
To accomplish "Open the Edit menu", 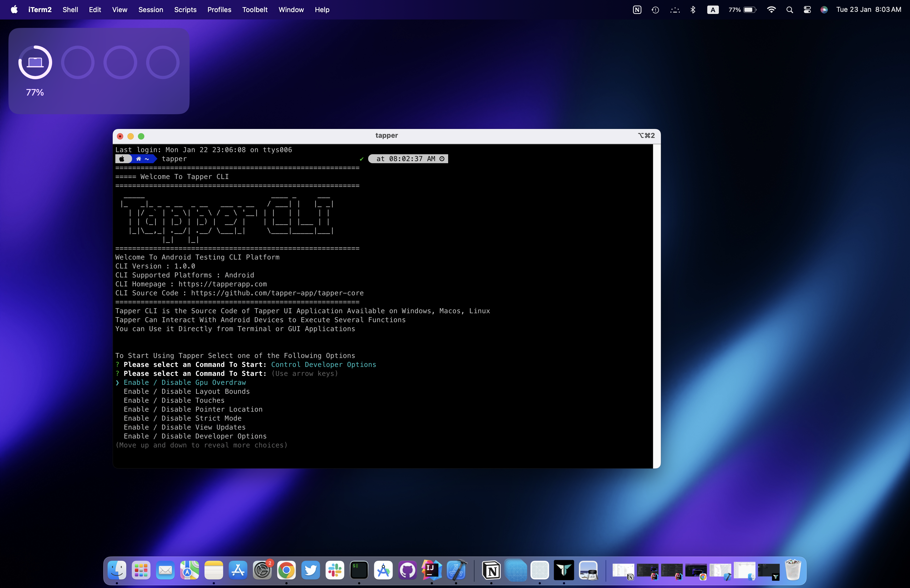I will pos(95,9).
